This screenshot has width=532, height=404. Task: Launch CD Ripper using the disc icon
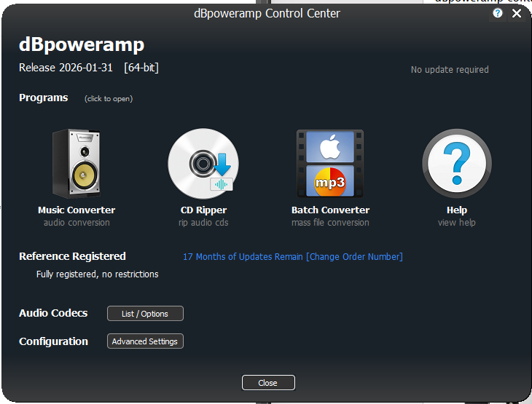(x=203, y=164)
